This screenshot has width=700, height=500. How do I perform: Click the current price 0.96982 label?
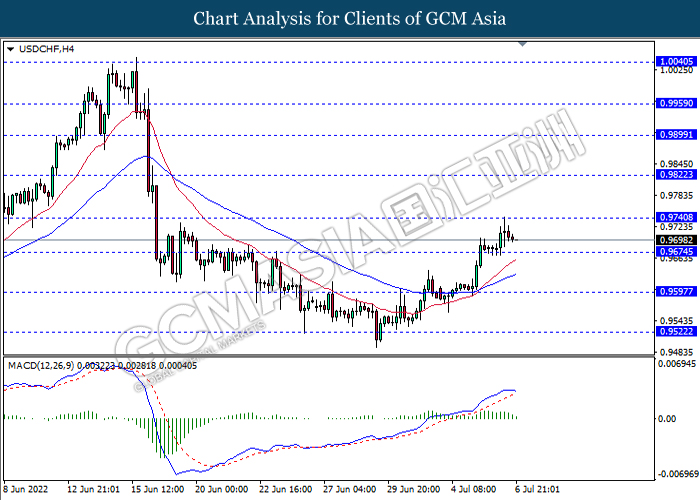coord(676,240)
